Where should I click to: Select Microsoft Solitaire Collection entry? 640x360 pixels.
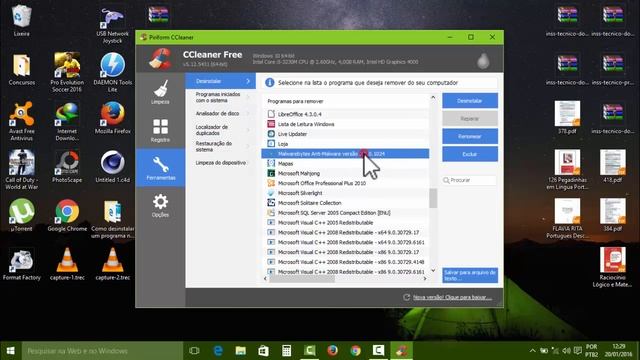point(345,203)
